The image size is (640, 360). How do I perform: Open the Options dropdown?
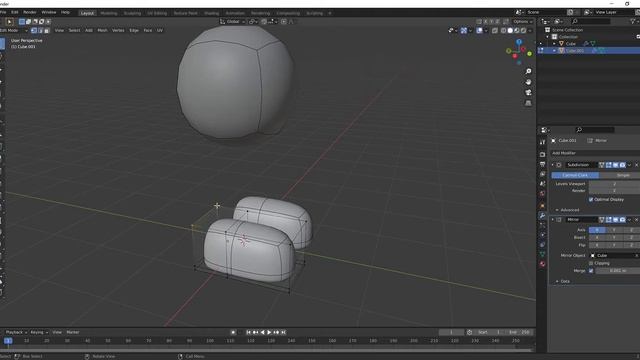tap(522, 22)
